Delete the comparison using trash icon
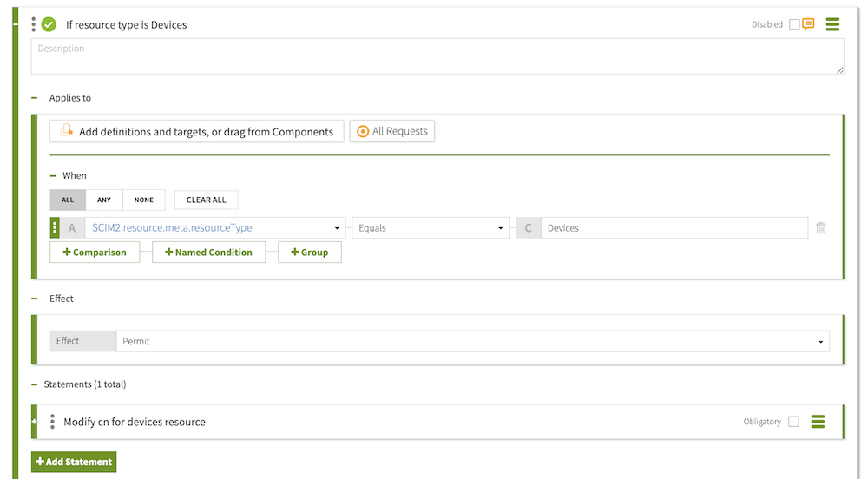 click(820, 228)
